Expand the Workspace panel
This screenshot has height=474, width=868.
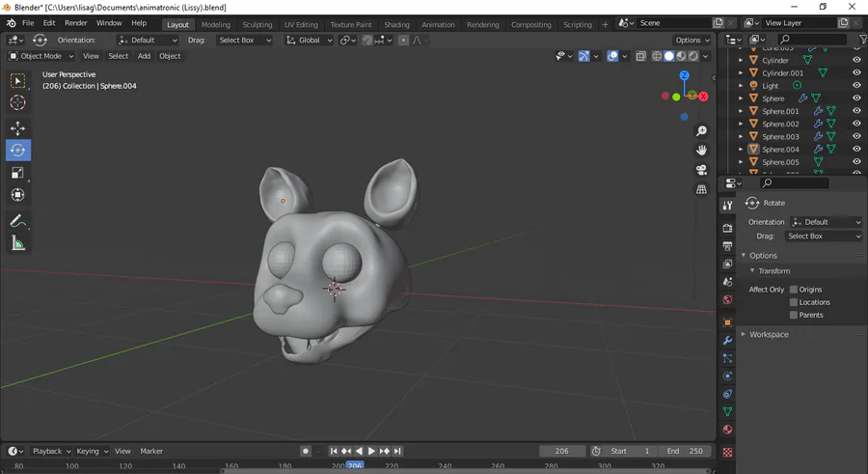point(769,334)
